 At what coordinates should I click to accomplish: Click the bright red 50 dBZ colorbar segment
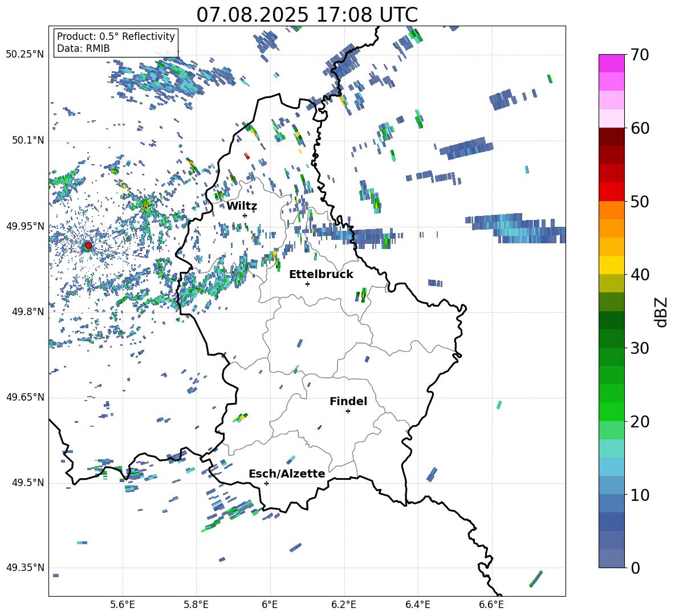point(612,192)
